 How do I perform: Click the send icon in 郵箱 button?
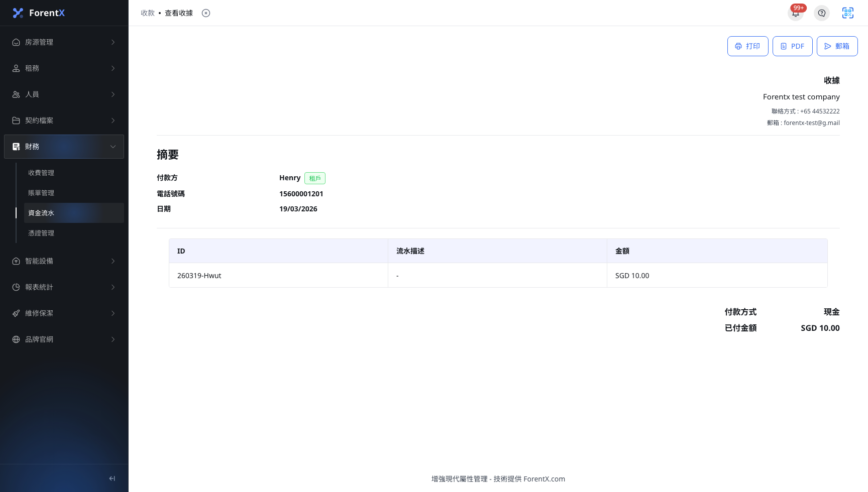pyautogui.click(x=828, y=46)
